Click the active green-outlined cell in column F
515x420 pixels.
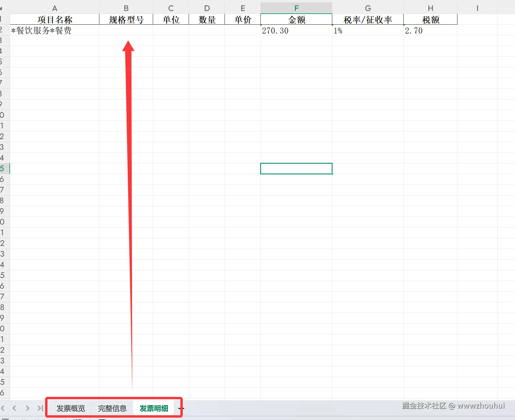click(x=296, y=168)
